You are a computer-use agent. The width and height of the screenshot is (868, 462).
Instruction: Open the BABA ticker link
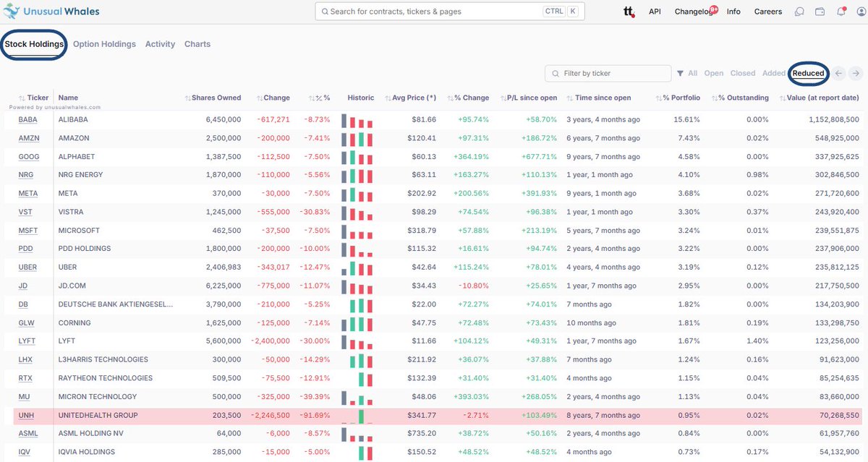(x=27, y=119)
